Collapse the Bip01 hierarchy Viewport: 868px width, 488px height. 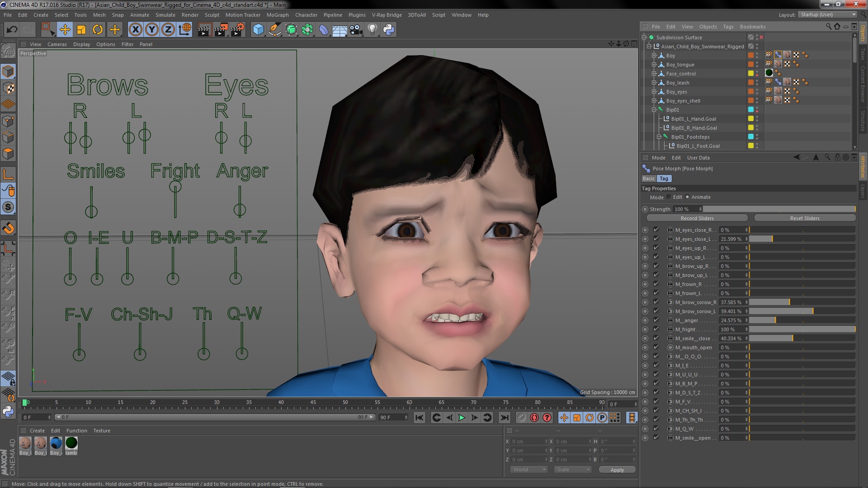654,110
